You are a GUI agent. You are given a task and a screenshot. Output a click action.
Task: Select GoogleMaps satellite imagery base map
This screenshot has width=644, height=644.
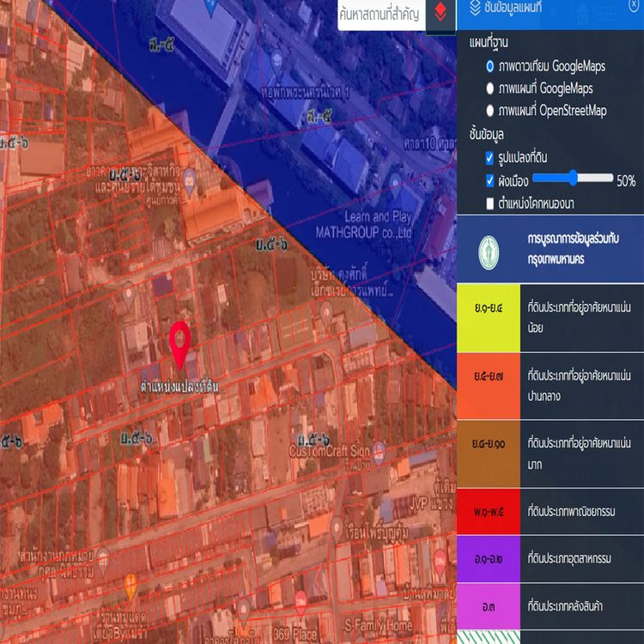click(489, 65)
